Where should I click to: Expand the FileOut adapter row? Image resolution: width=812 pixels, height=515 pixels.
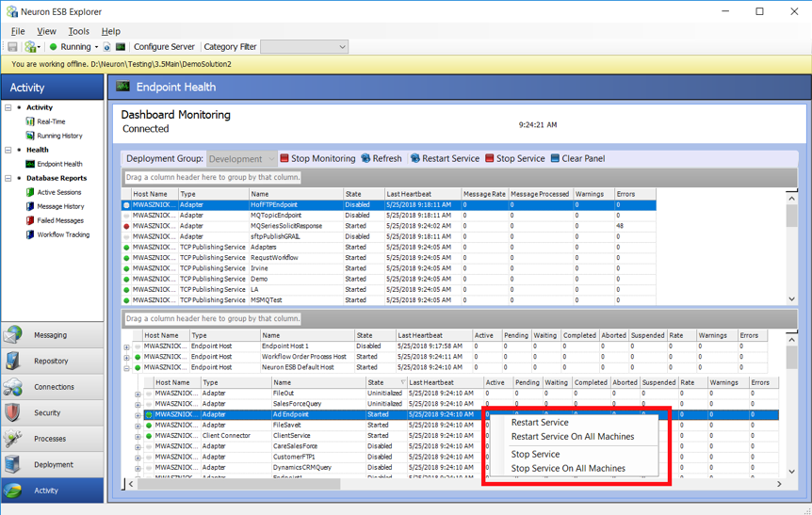pyautogui.click(x=138, y=394)
